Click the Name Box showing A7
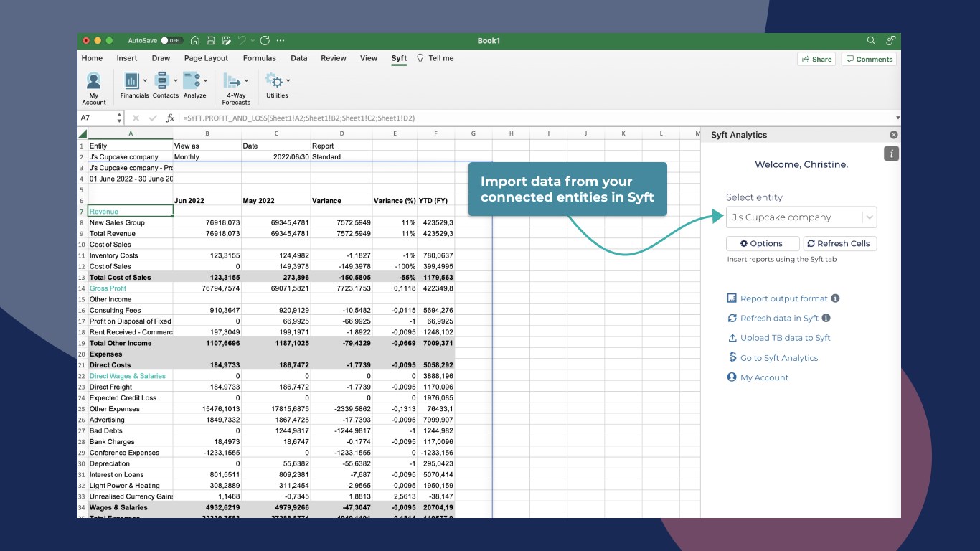This screenshot has height=551, width=980. (x=95, y=118)
